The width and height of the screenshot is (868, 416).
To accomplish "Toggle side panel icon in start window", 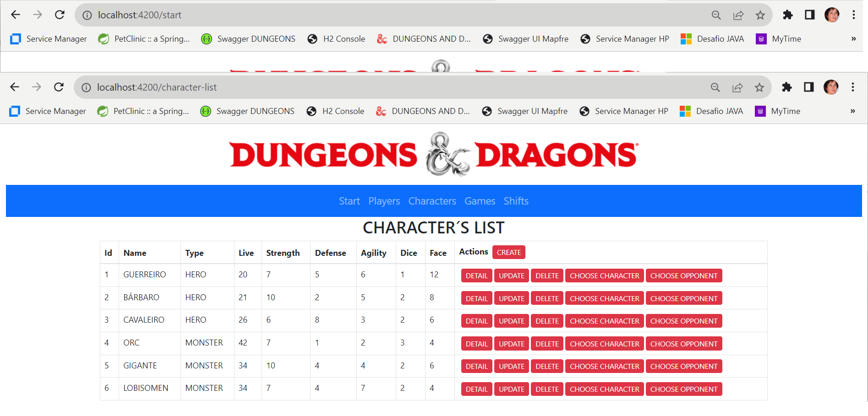I will point(810,15).
